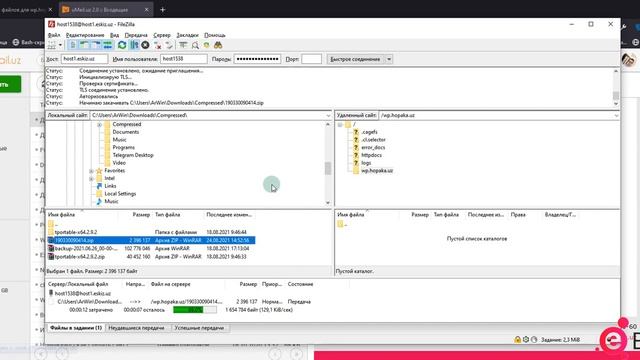Open remote site path dropdown
This screenshot has height=360, width=640.
pos(616,116)
